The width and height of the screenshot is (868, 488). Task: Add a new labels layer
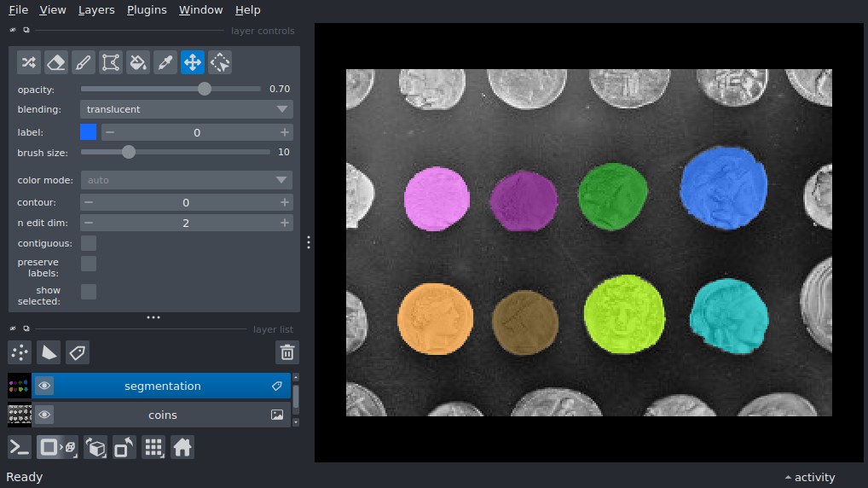78,352
